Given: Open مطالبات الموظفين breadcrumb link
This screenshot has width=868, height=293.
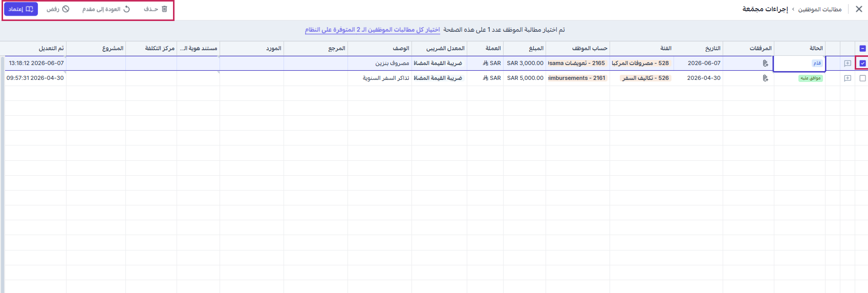Looking at the screenshot, I should pyautogui.click(x=820, y=9).
